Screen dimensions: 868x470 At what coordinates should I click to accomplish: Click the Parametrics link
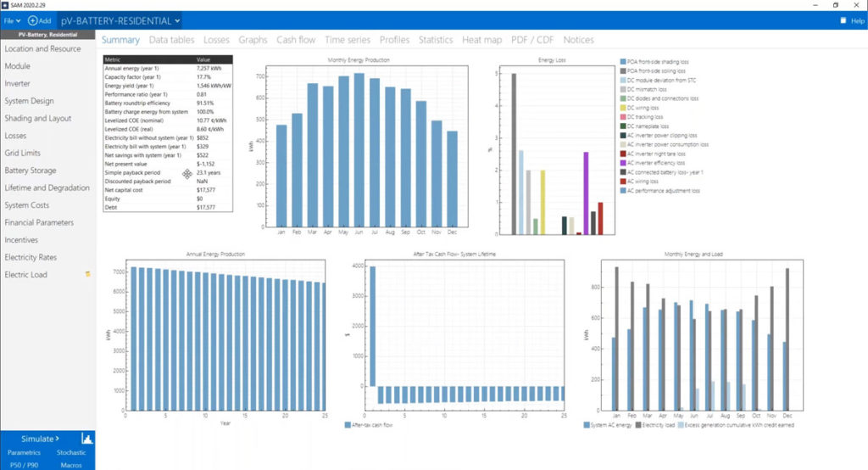(x=24, y=452)
